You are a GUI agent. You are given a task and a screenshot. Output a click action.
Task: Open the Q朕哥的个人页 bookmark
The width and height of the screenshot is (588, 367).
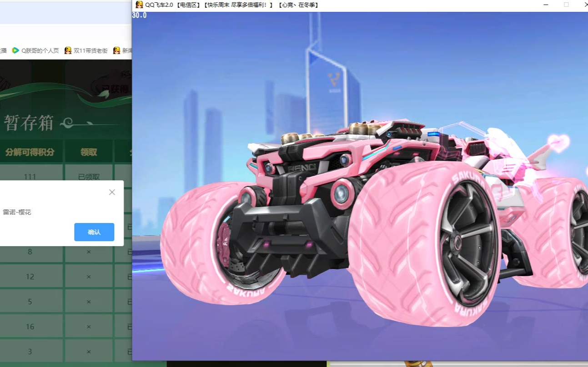[x=40, y=50]
